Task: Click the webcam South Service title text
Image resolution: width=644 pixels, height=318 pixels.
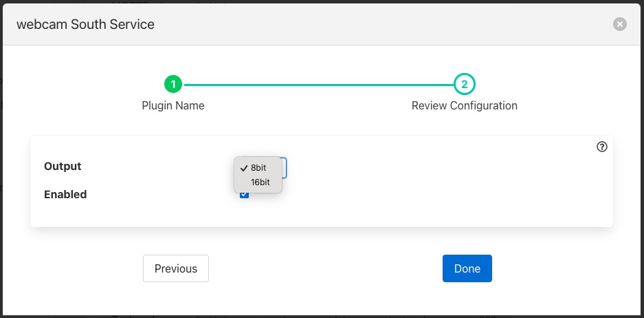Action: [x=86, y=24]
